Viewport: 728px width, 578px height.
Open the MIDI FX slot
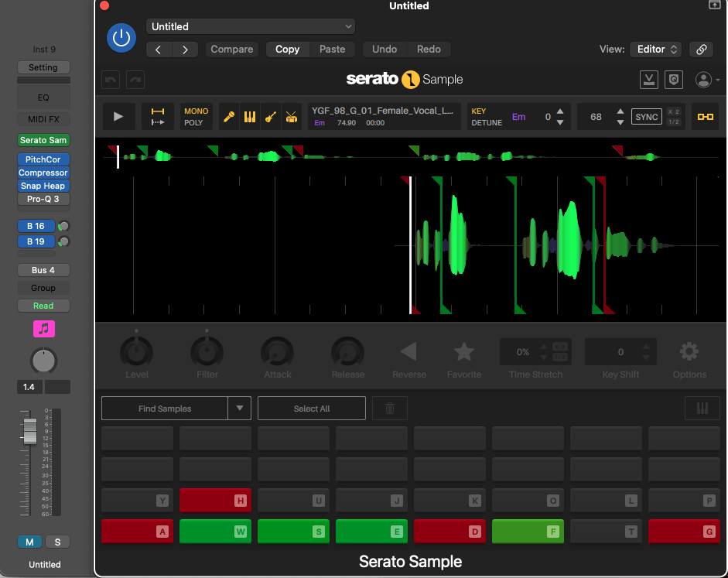pos(43,119)
